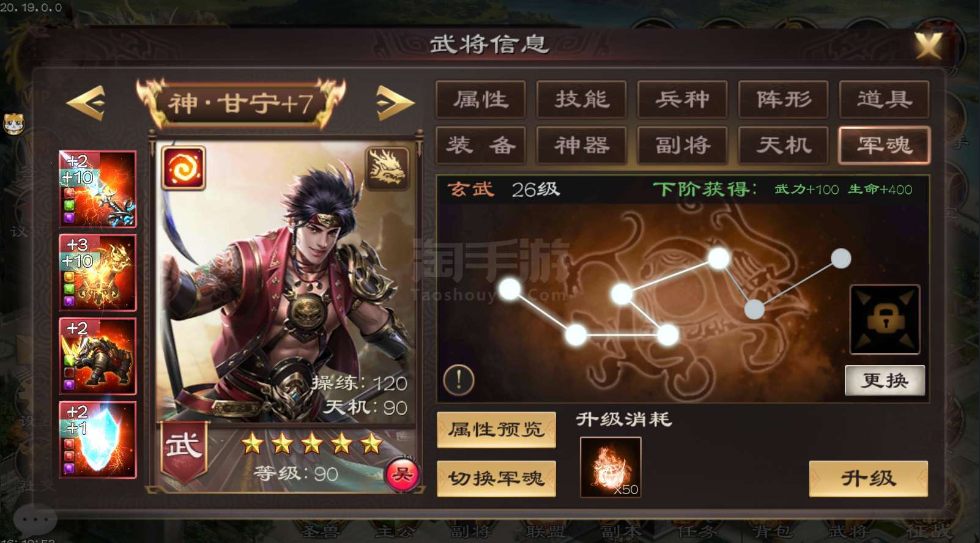Click the golden dragon emblem icon
This screenshot has height=543, width=980.
click(x=387, y=168)
